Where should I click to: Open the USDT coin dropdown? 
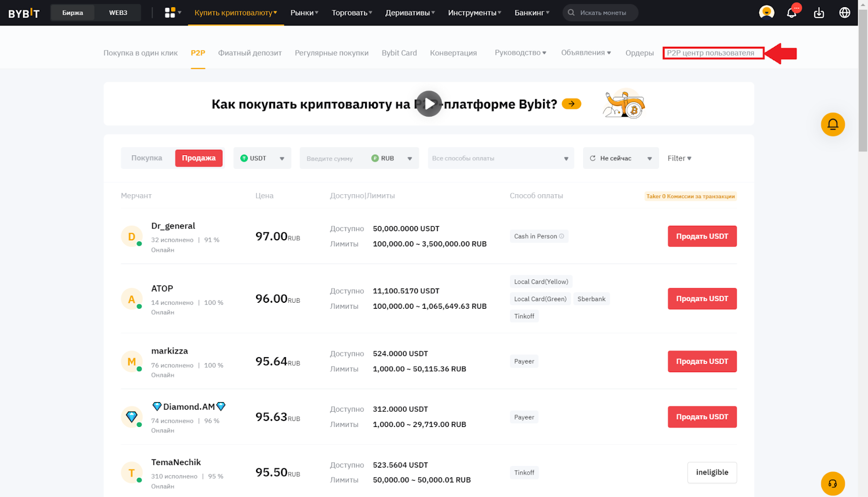pyautogui.click(x=263, y=158)
